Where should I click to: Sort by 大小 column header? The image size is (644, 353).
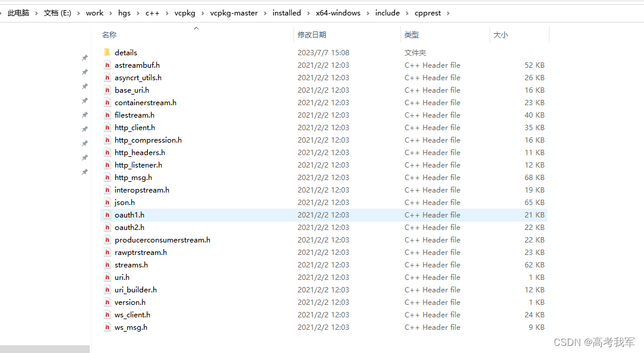[x=501, y=35]
